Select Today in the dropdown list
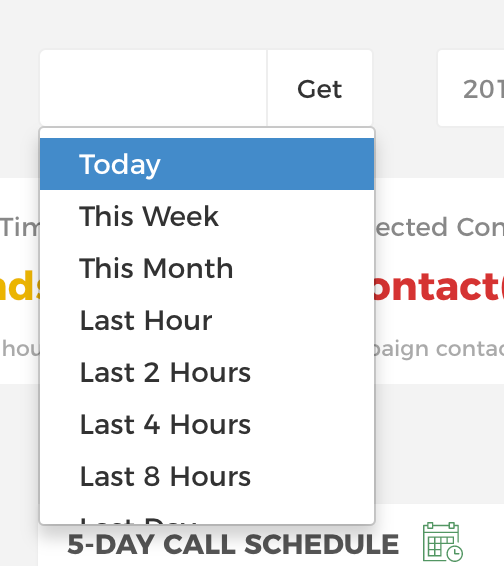Screen dimensions: 504x566 [207, 164]
